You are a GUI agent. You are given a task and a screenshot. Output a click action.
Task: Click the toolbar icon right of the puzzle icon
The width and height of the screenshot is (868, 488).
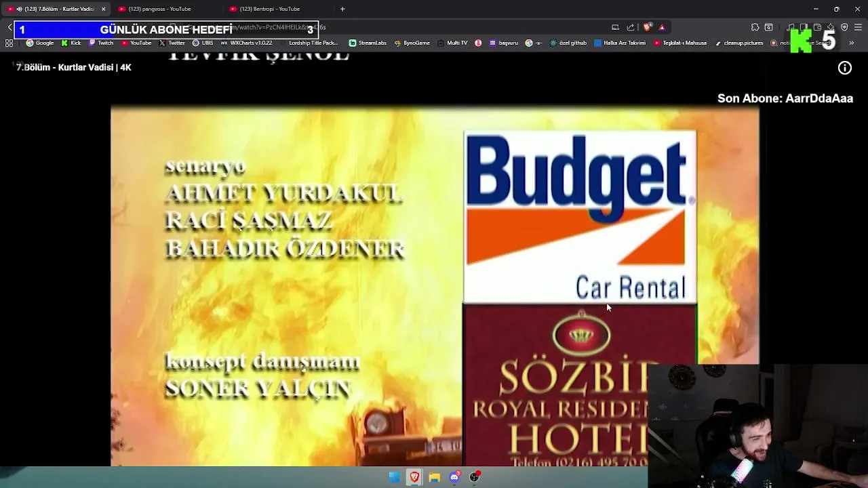768,27
